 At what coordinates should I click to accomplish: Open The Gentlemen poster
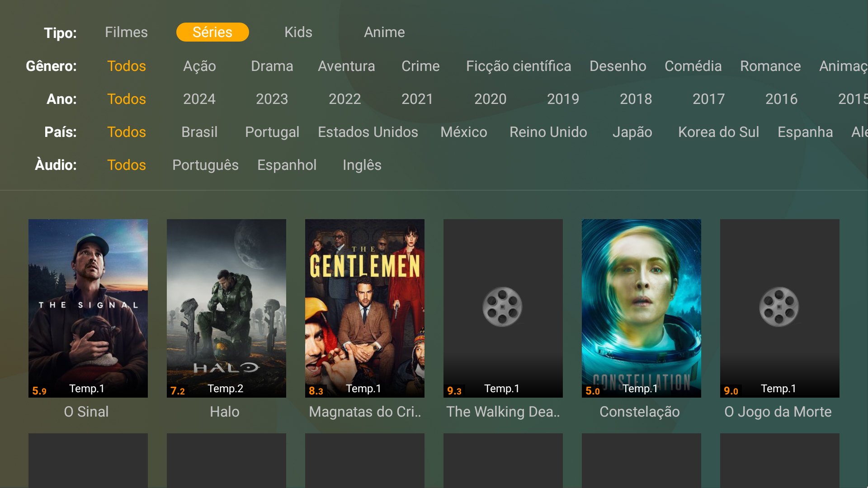365,308
